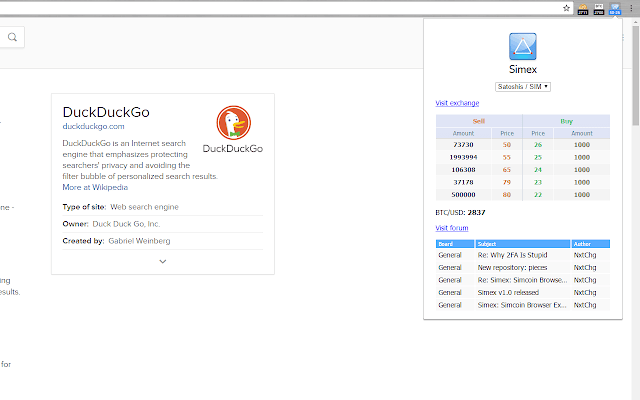Click the DuckDuckGo duck logo

tap(233, 123)
